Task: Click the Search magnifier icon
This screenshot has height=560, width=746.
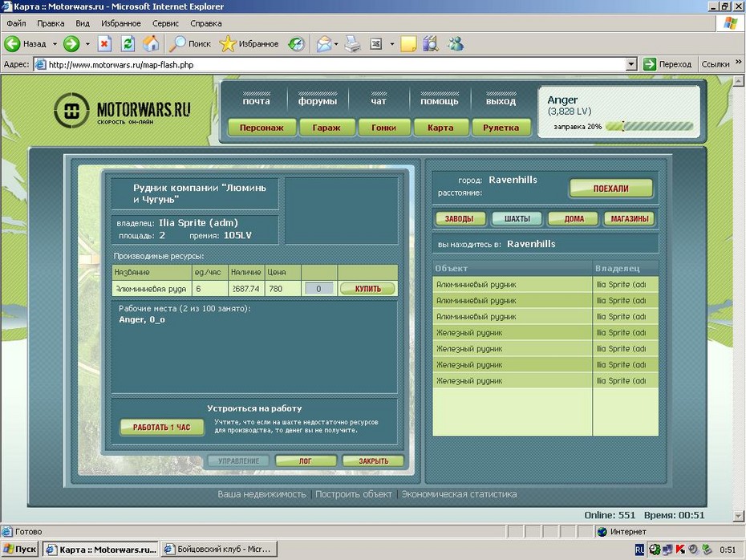Action: click(178, 44)
